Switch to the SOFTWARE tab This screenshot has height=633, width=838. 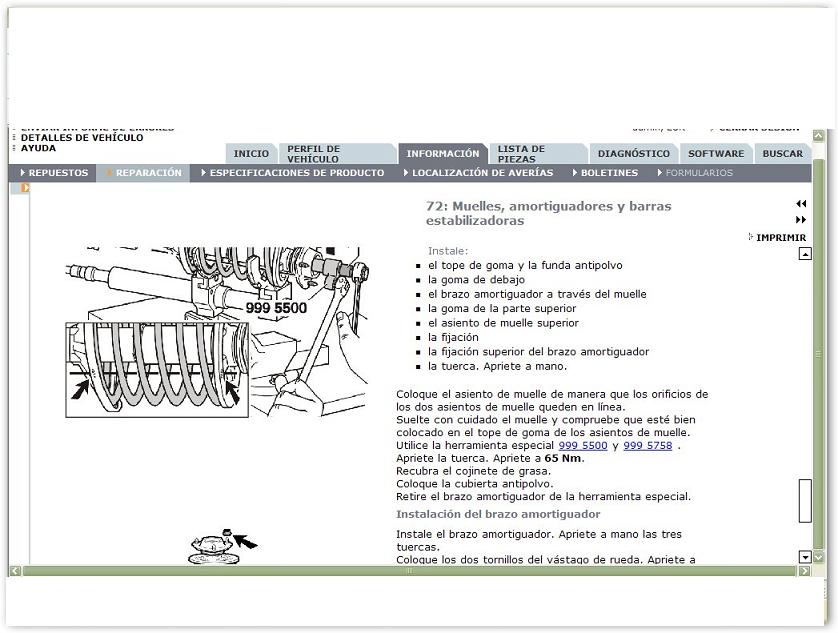tap(716, 153)
